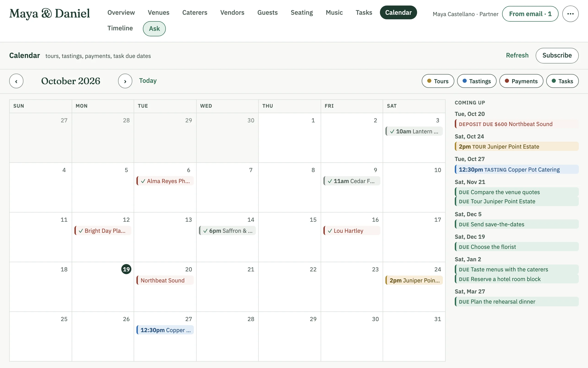
Task: Open the 10am Lantern event on Oct 3
Action: (x=414, y=131)
